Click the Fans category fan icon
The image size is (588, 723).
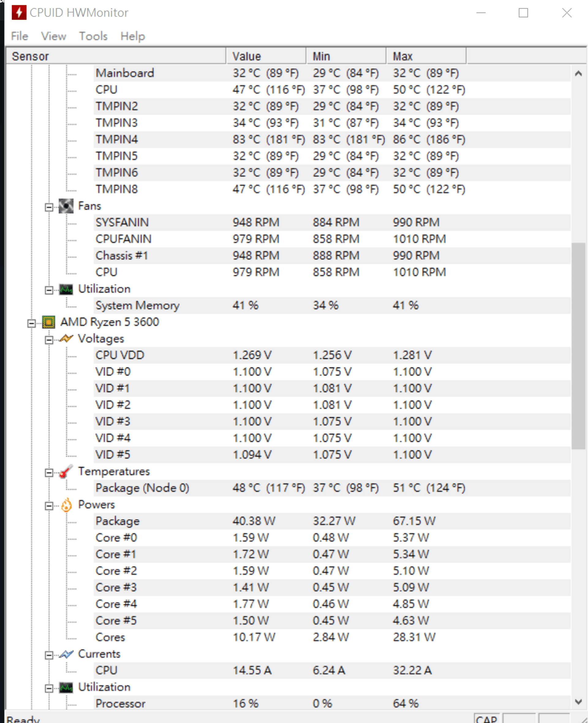tap(66, 206)
